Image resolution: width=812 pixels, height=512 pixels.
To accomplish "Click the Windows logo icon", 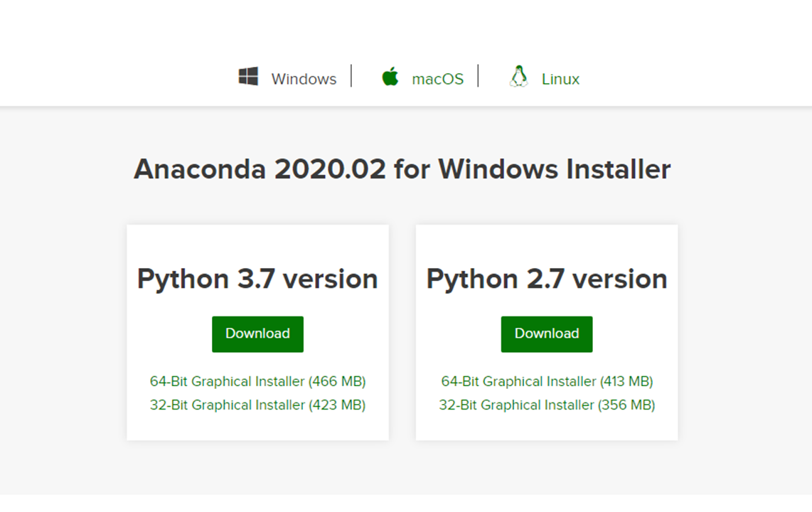I will click(248, 76).
